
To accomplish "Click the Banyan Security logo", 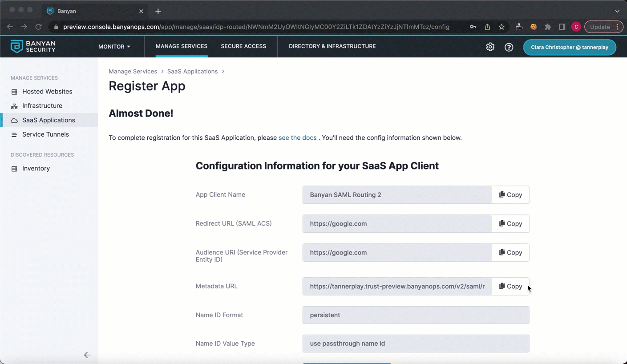I will [x=33, y=46].
